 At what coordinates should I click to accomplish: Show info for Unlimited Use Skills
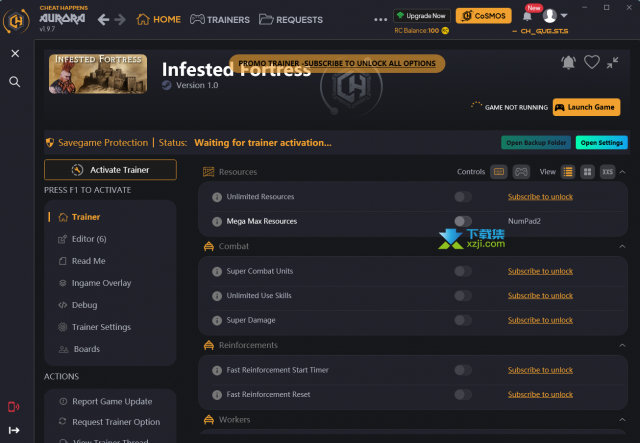(217, 296)
